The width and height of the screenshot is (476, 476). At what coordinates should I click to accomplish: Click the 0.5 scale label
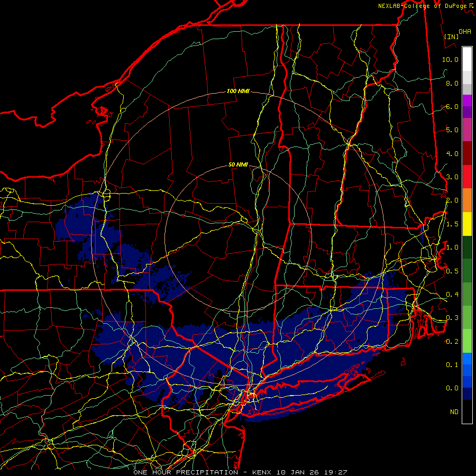pyautogui.click(x=452, y=271)
